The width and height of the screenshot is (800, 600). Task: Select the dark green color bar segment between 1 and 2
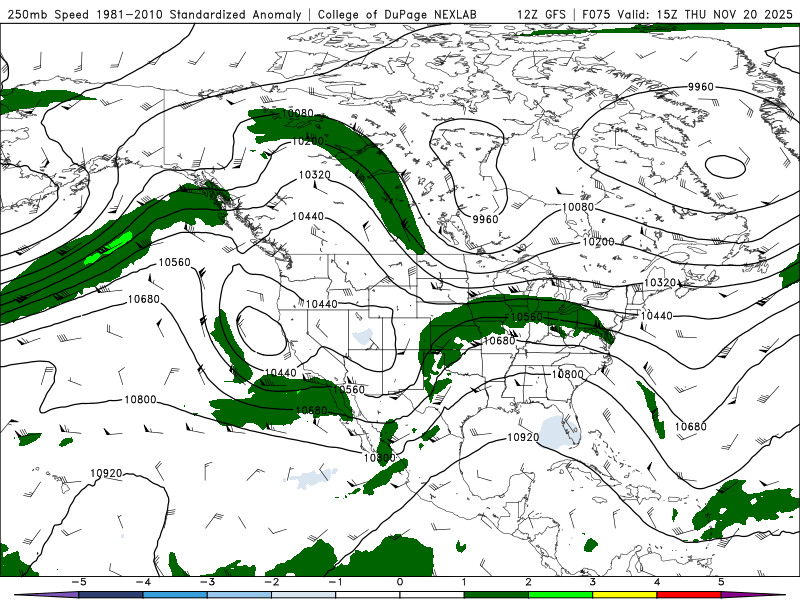point(496,595)
